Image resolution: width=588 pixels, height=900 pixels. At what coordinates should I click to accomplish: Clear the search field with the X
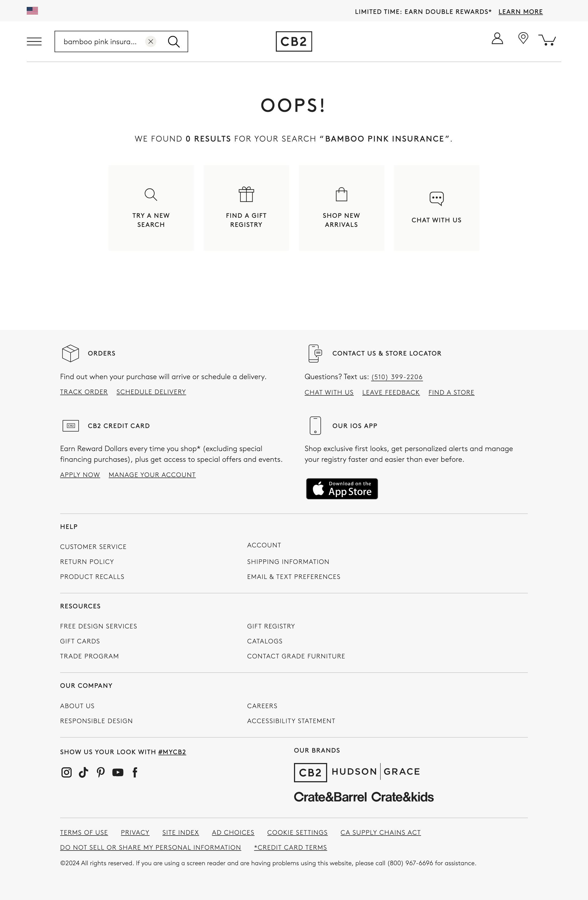pos(150,41)
